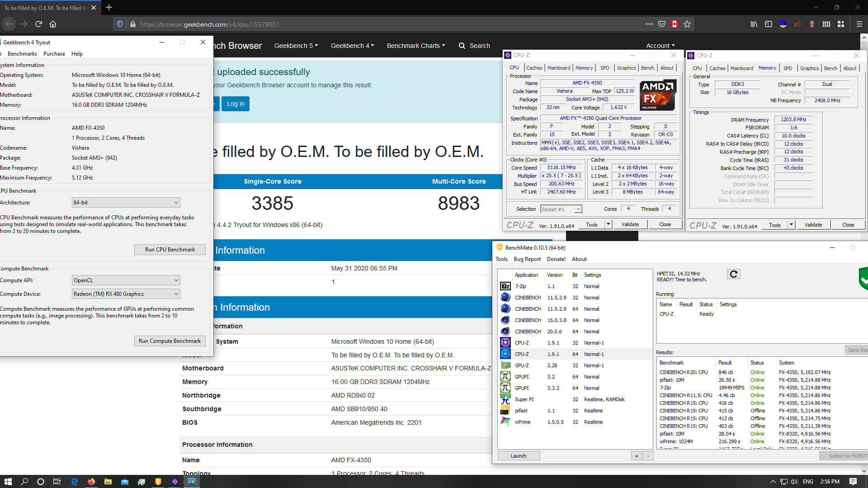Open Windows Start menu
868x488 pixels.
coord(8,481)
